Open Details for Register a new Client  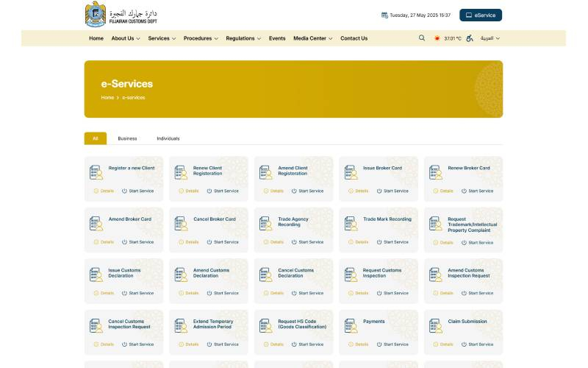(x=104, y=191)
